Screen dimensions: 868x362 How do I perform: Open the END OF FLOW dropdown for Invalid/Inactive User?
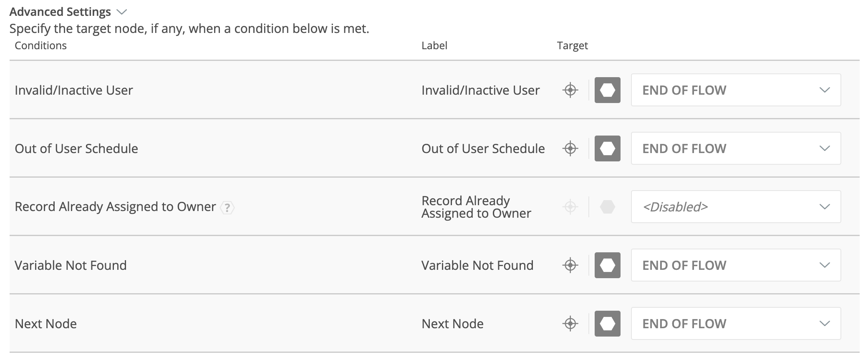point(736,90)
